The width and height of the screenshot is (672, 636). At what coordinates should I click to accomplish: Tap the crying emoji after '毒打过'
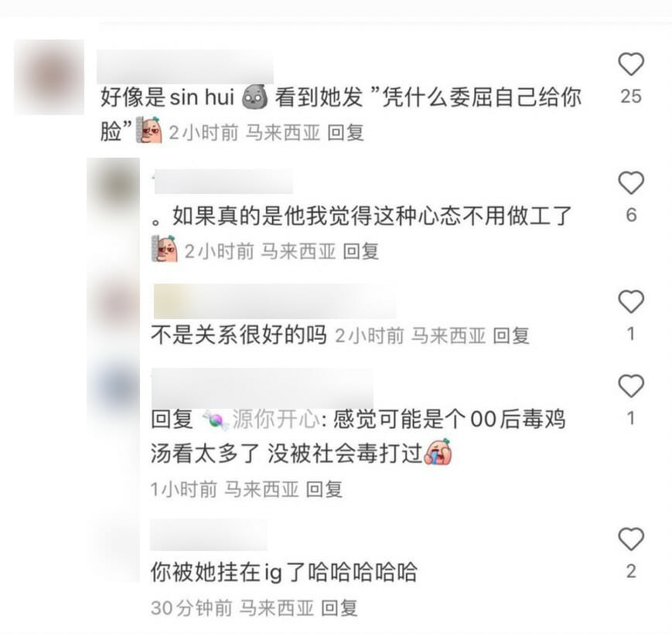pyautogui.click(x=438, y=452)
